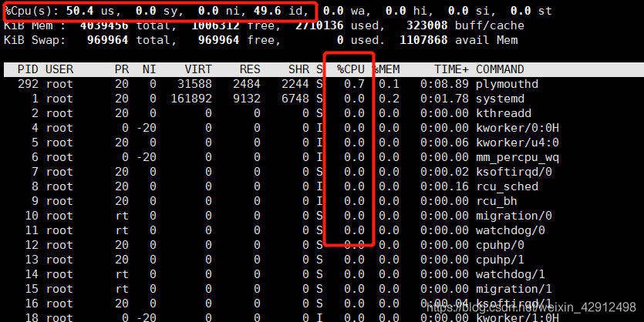The width and height of the screenshot is (644, 322).
Task: Click the RES column header
Action: 250,69
